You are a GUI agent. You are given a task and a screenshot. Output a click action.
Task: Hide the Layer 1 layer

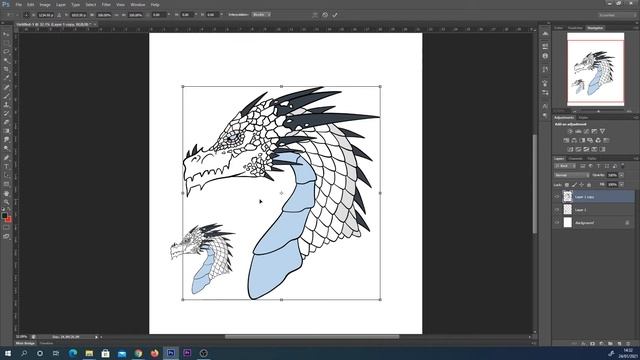tap(557, 210)
